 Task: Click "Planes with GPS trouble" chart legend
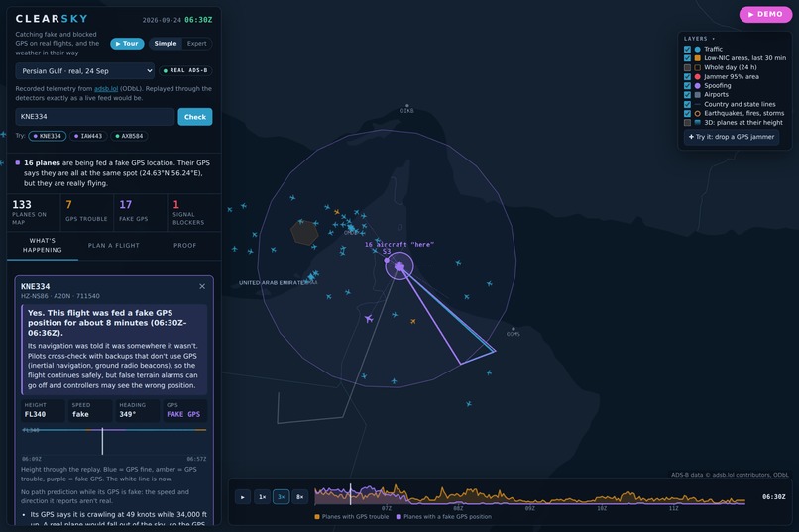[352, 517]
